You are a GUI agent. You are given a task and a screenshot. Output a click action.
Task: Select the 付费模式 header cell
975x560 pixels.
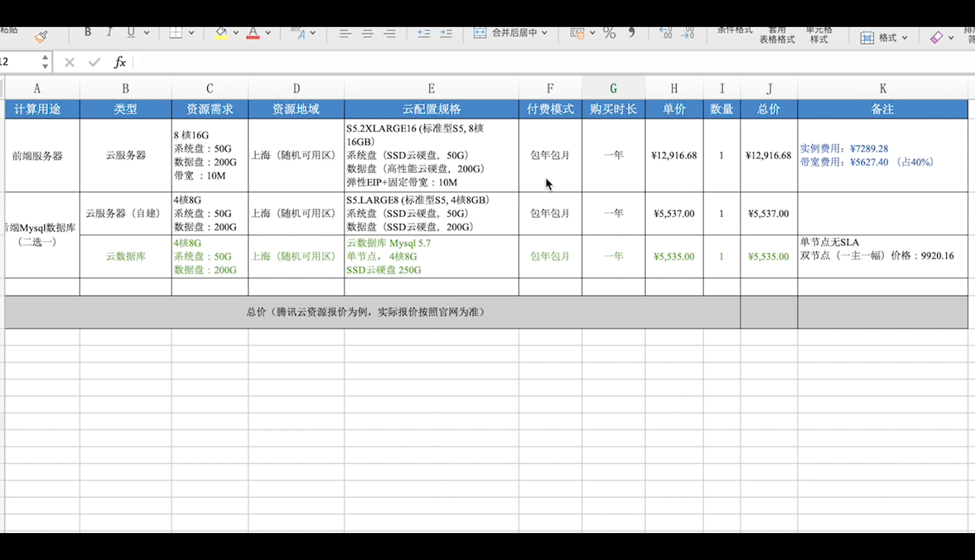click(x=550, y=109)
